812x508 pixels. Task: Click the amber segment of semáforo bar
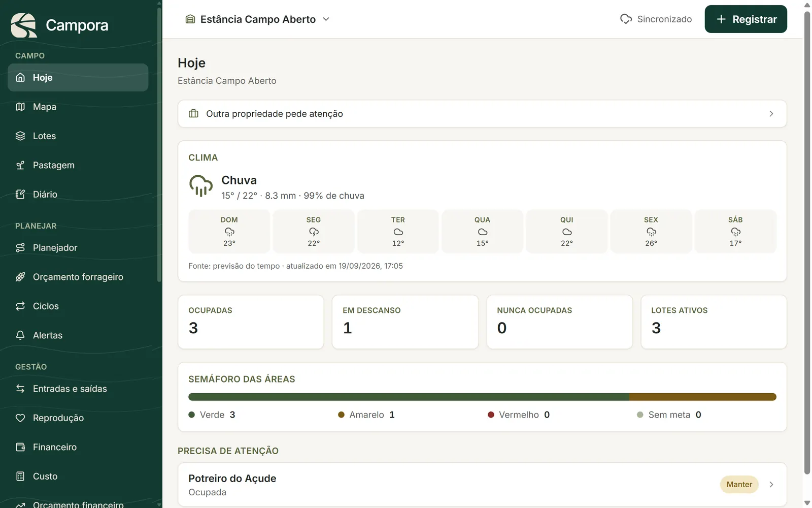703,397
